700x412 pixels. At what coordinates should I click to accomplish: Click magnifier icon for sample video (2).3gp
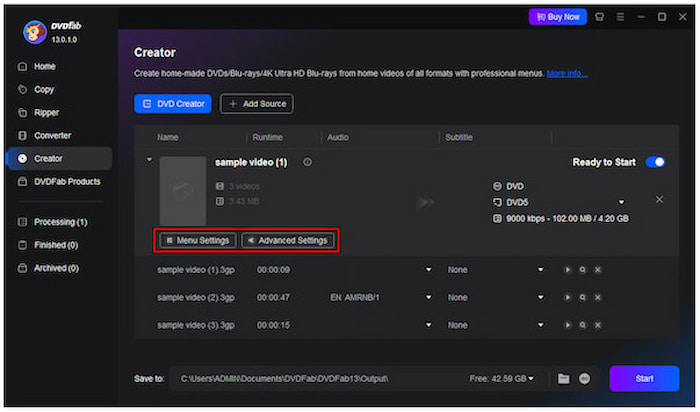coord(583,297)
